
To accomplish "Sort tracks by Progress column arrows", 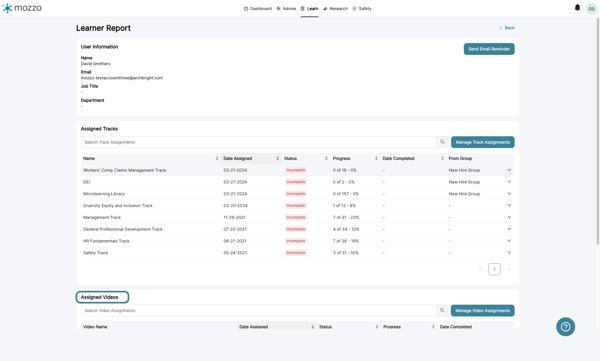I will [x=376, y=158].
